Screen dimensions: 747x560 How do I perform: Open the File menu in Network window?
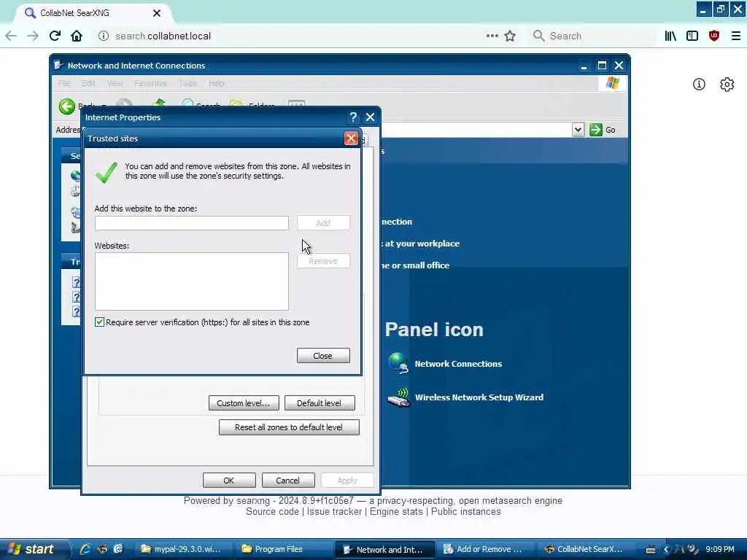64,83
